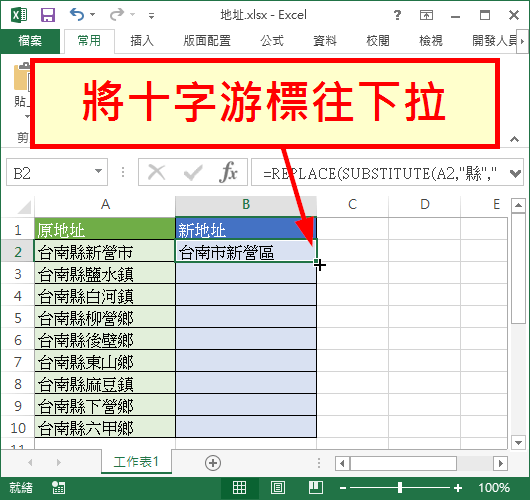Select row 10 header
530x500 pixels.
18,428
